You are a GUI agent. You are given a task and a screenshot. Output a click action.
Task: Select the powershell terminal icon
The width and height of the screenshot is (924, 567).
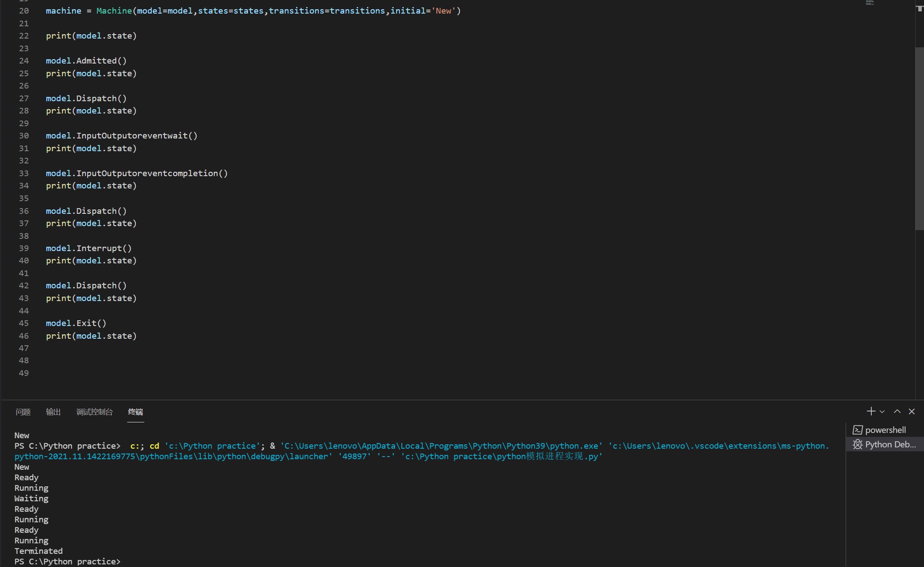point(858,430)
